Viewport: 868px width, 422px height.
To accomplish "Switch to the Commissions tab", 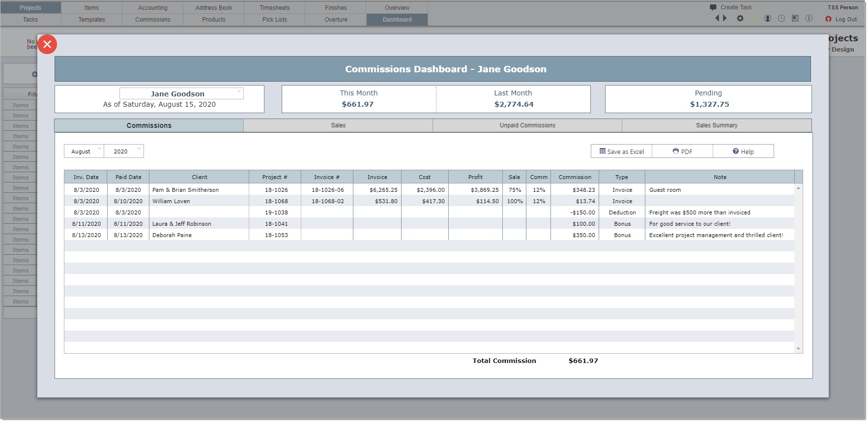I will click(149, 125).
